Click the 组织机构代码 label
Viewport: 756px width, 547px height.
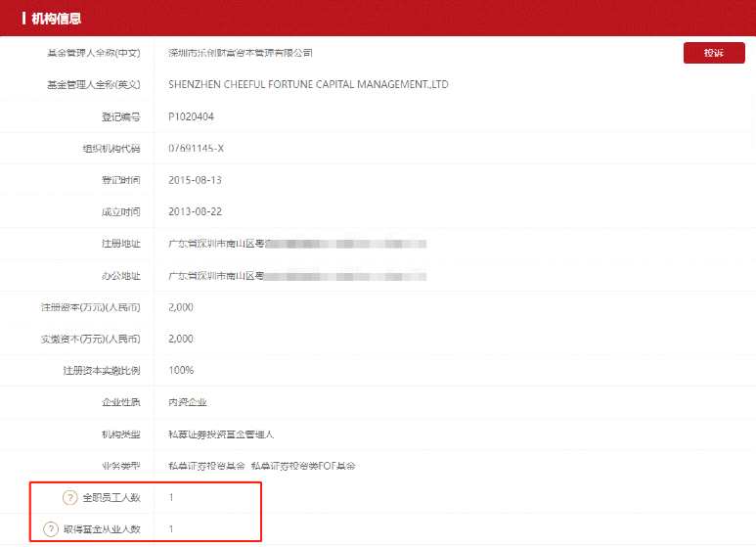[111, 149]
